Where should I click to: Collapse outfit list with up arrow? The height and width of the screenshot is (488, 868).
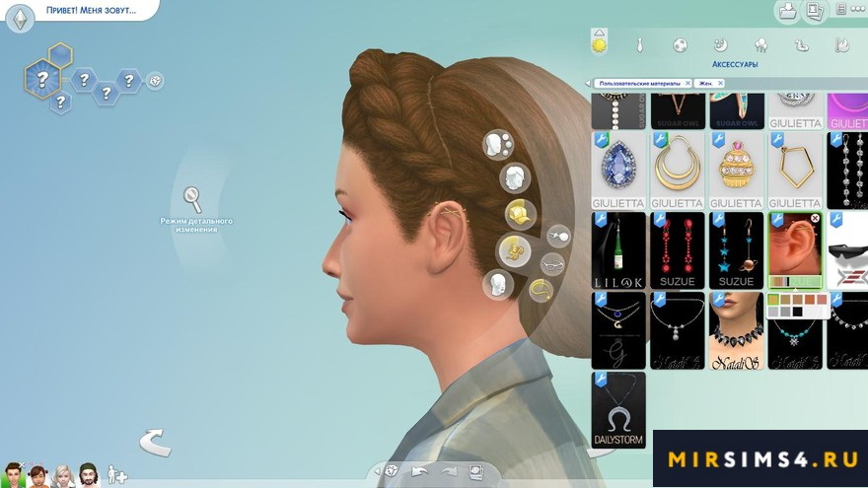[600, 33]
